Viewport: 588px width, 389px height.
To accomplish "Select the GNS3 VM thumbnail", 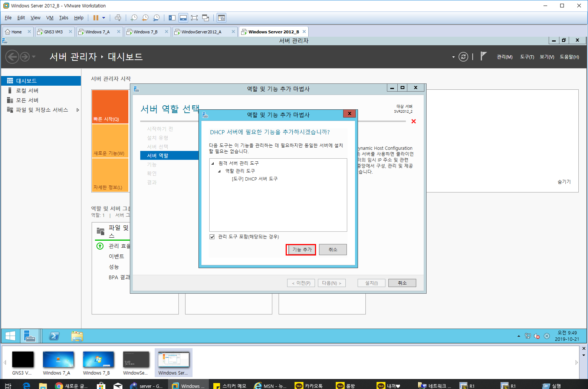I will click(23, 363).
